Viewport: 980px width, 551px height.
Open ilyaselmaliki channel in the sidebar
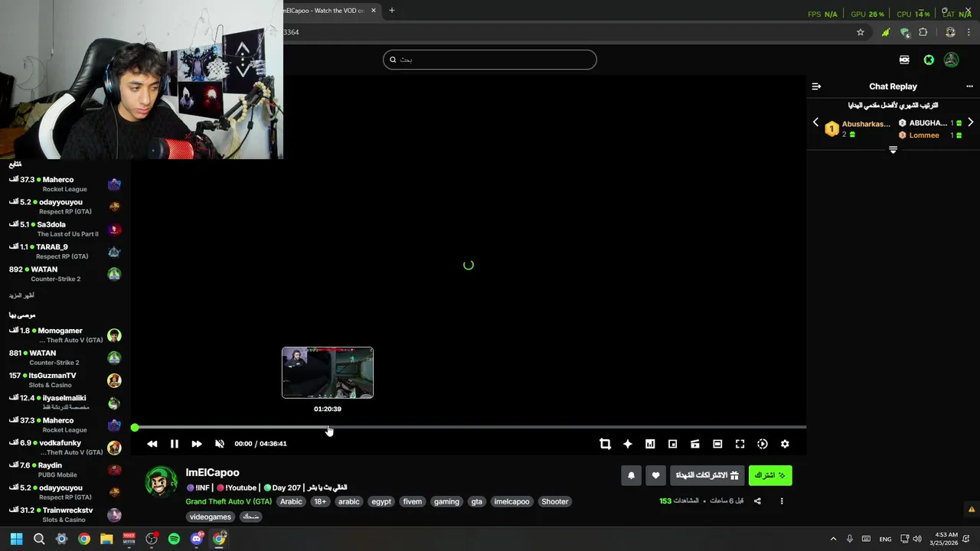pos(65,403)
